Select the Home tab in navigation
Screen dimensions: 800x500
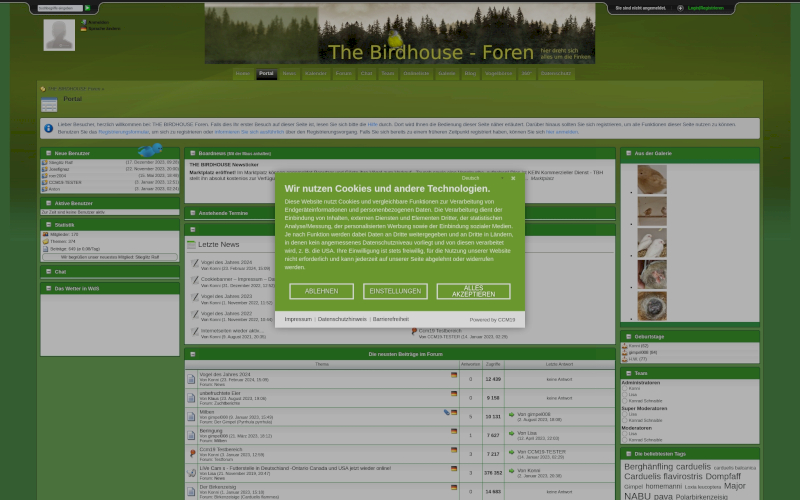pyautogui.click(x=242, y=74)
